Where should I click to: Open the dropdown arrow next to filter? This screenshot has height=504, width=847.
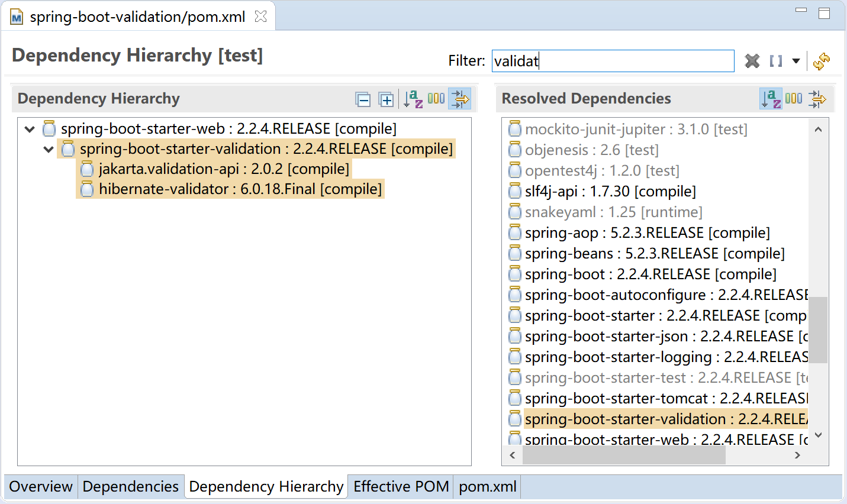point(796,61)
